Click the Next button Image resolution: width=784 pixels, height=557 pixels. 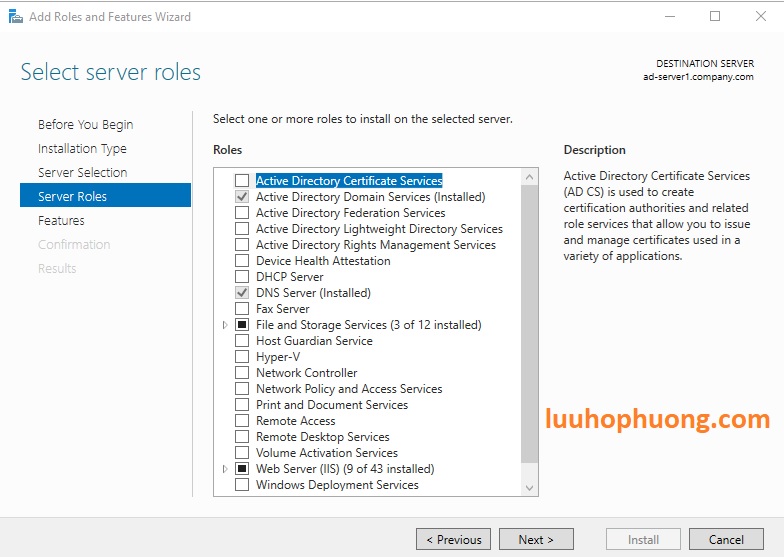point(536,540)
